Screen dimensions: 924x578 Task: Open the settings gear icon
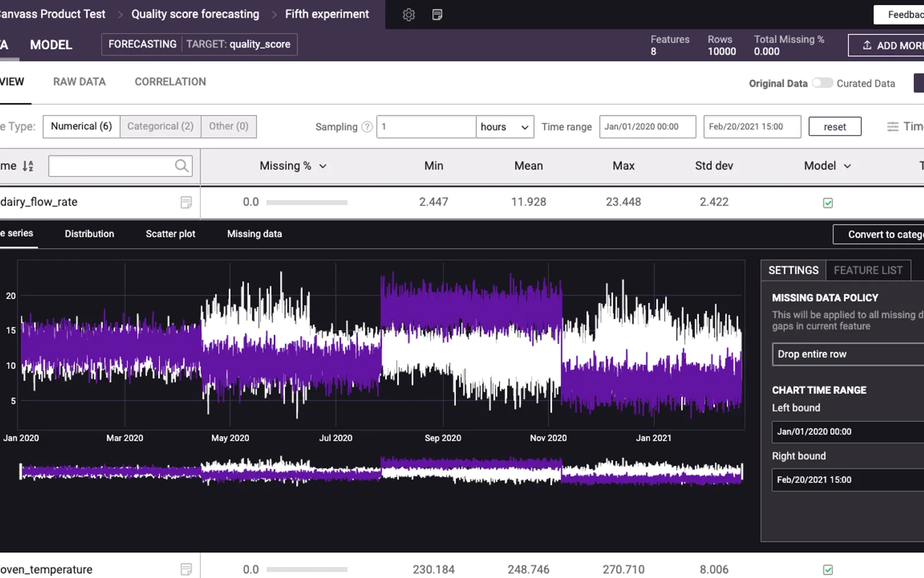[409, 14]
